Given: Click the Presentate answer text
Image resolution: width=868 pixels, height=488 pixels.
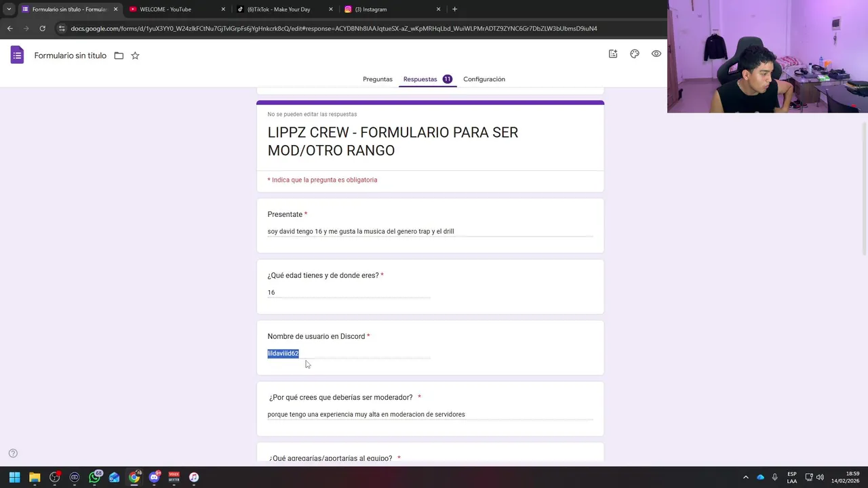Looking at the screenshot, I should tap(361, 231).
